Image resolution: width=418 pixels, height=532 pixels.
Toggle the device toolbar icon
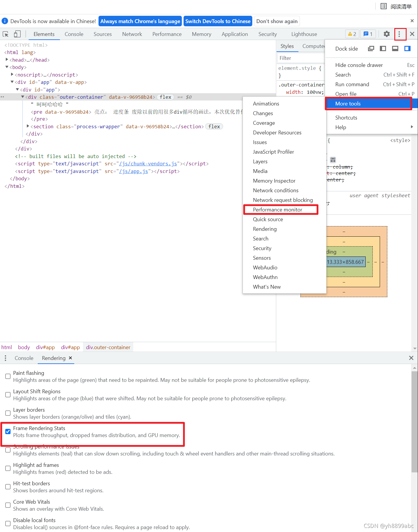17,34
